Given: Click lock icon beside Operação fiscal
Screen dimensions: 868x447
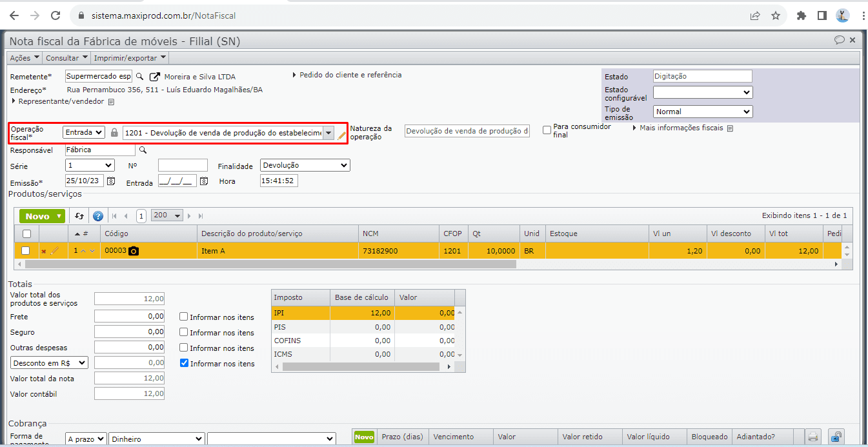Looking at the screenshot, I should point(114,133).
